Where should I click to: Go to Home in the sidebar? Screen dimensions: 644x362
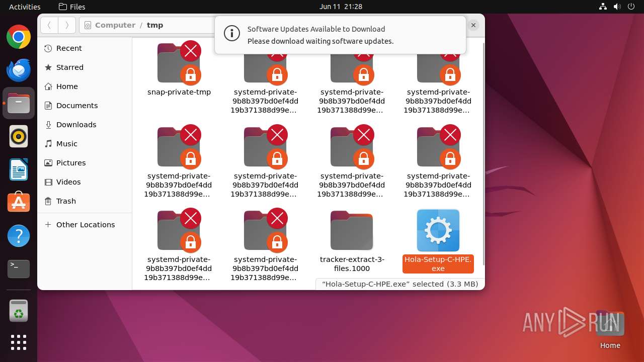(85, 86)
